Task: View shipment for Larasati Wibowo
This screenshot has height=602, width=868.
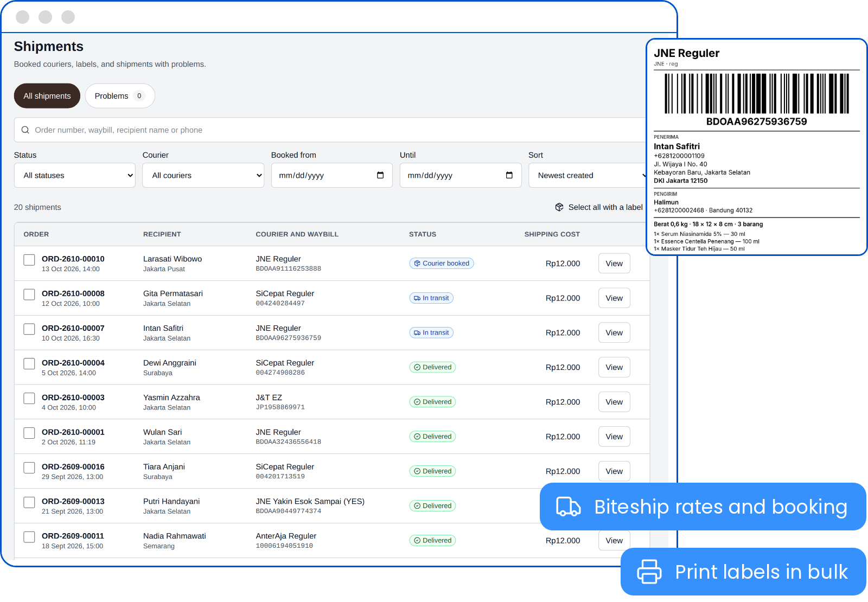Action: click(x=614, y=264)
